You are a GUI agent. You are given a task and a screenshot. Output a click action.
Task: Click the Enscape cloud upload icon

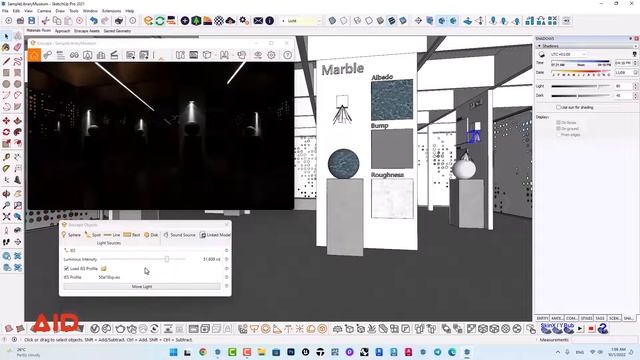[231, 20]
